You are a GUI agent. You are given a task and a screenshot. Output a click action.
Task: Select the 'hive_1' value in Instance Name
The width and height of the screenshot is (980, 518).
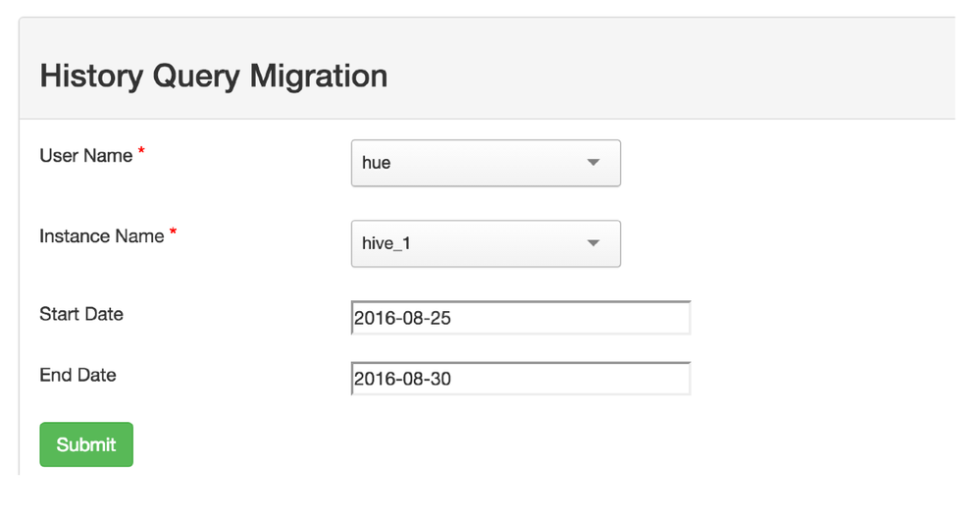pyautogui.click(x=387, y=243)
